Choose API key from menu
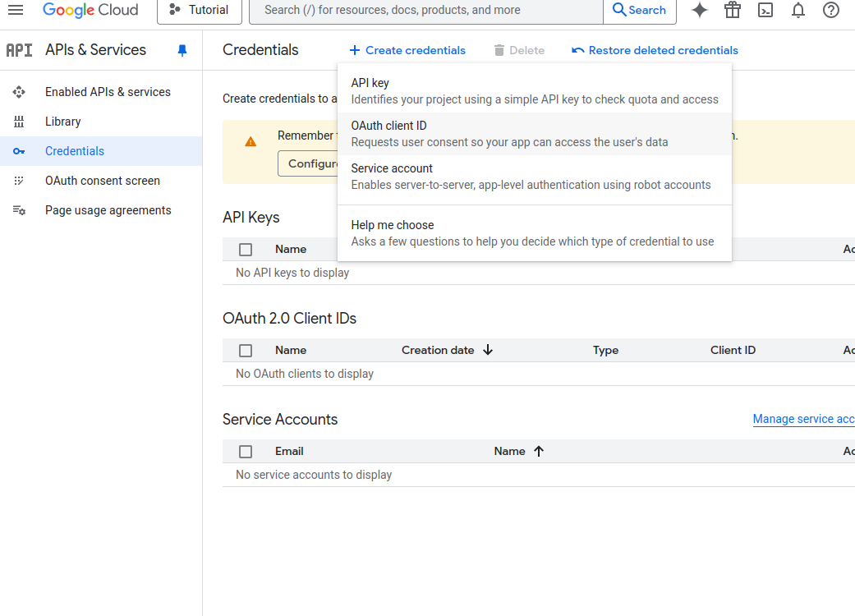Viewport: 855px width, 616px height. pos(535,91)
